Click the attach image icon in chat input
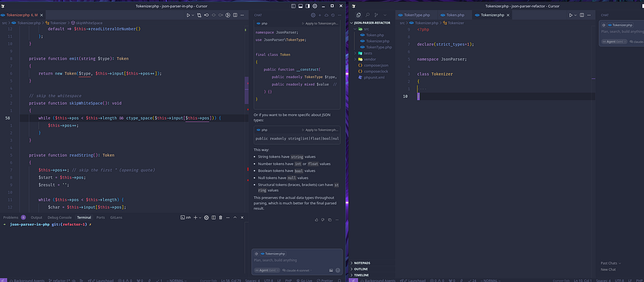This screenshot has width=644, height=282. (x=330, y=270)
